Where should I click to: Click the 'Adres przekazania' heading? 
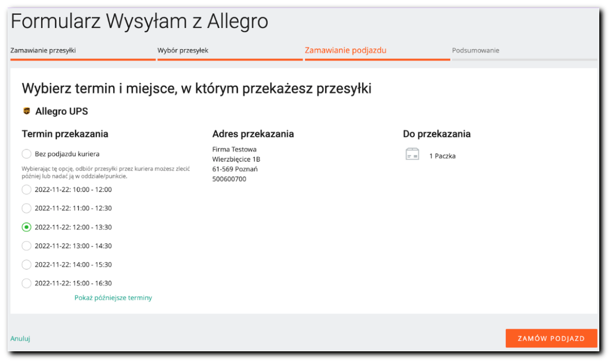(253, 134)
